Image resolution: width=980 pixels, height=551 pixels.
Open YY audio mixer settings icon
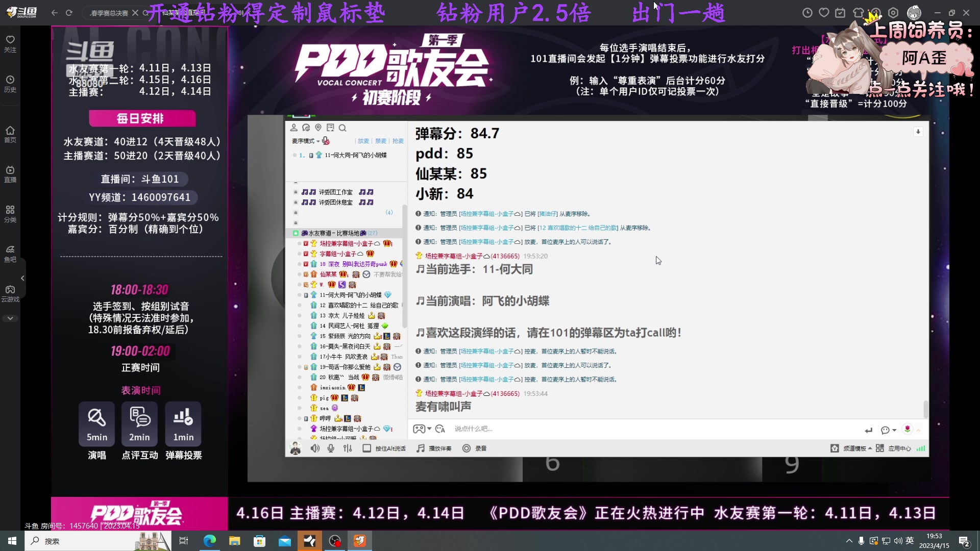tap(348, 448)
